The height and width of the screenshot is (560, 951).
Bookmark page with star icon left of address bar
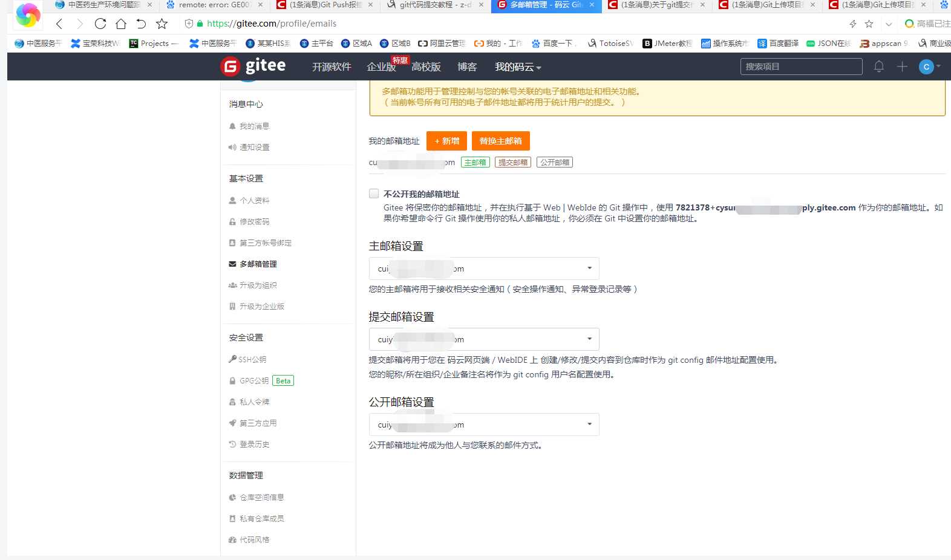pos(162,24)
